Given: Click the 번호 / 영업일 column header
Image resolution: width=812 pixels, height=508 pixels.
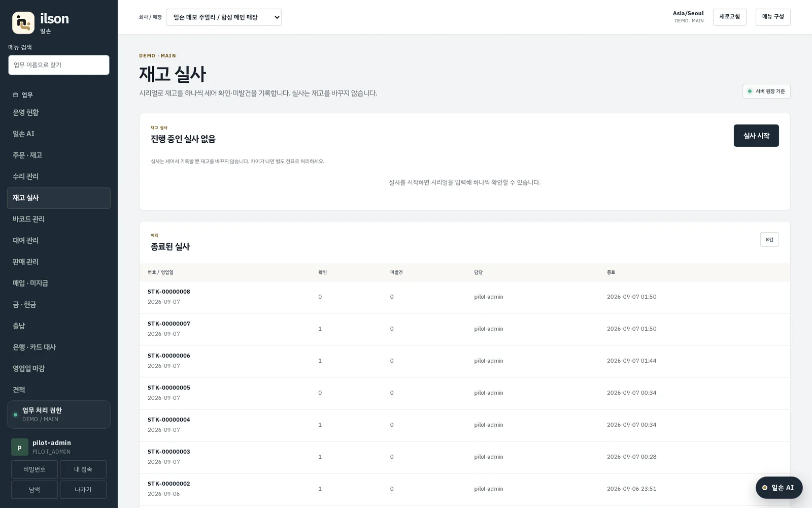Looking at the screenshot, I should [x=160, y=272].
